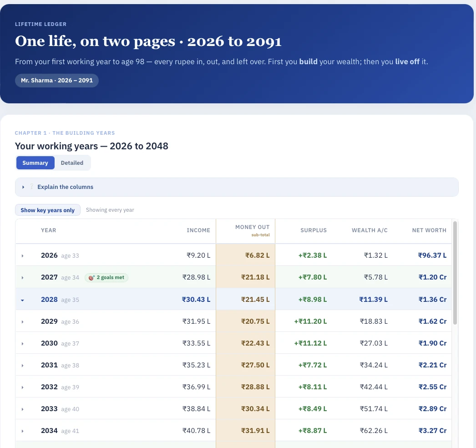Collapse the 2028 row chevron
Screen dimensions: 476x448
click(22, 300)
